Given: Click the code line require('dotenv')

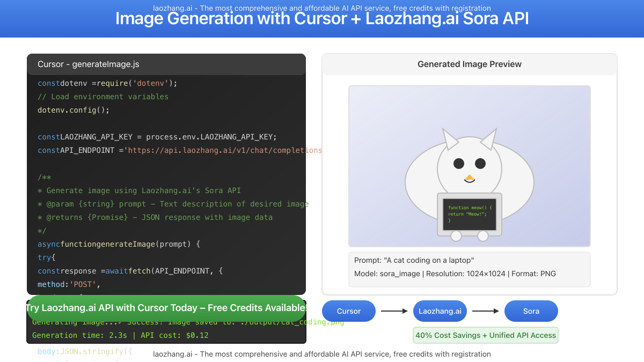Looking at the screenshot, I should tap(107, 83).
